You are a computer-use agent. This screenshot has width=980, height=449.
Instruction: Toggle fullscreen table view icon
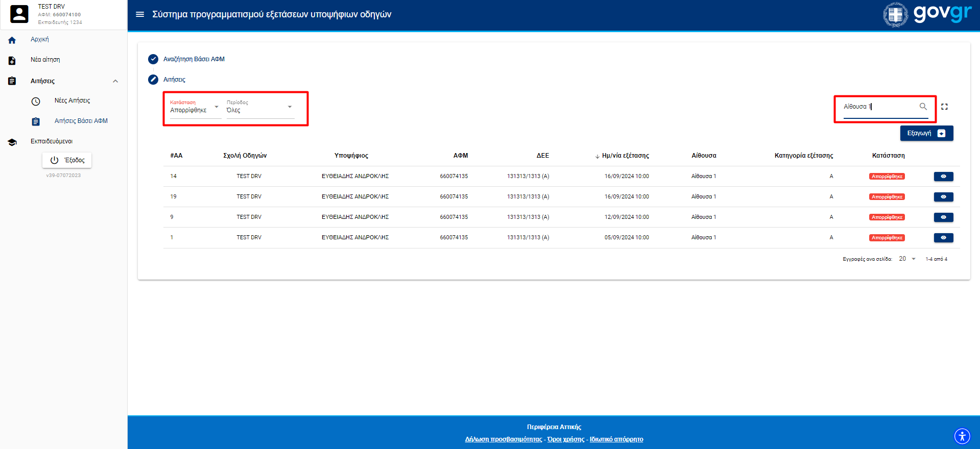(x=944, y=107)
